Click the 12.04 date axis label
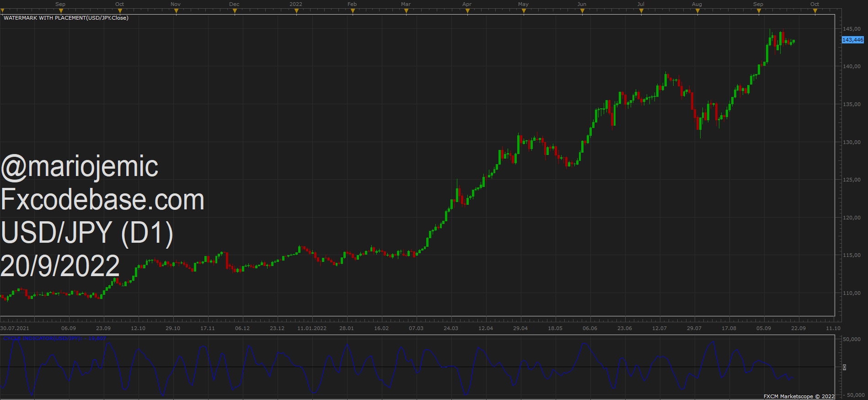 [486, 328]
